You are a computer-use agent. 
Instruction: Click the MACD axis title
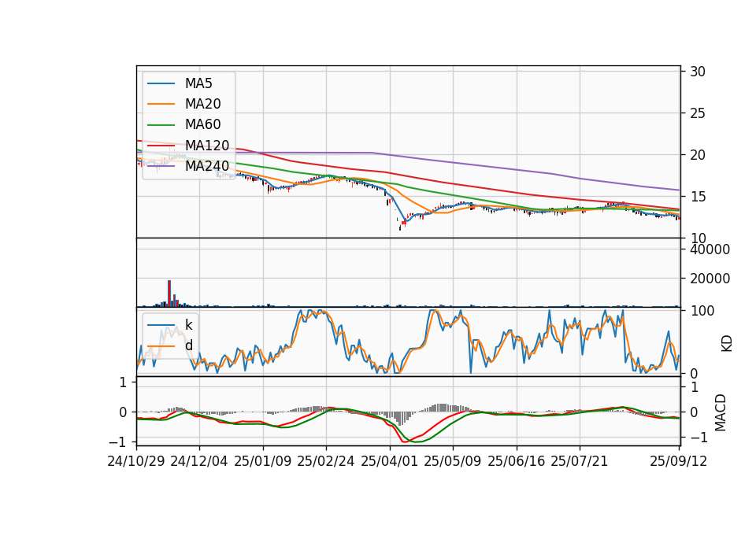tap(721, 412)
